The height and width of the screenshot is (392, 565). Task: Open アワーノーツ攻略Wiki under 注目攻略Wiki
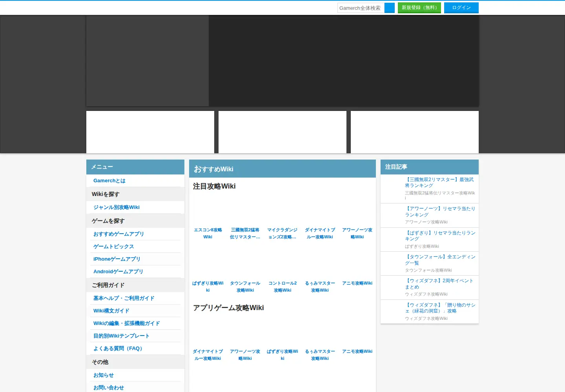357,233
